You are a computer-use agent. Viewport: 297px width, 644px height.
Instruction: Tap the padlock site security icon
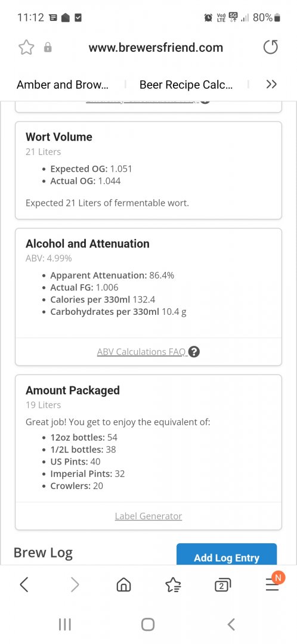coord(48,48)
